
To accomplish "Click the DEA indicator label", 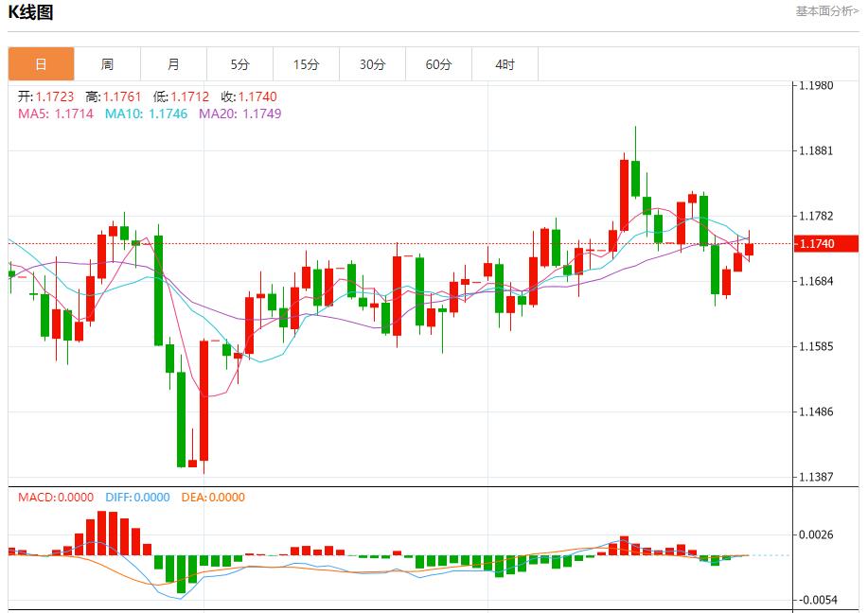I will click(x=214, y=498).
